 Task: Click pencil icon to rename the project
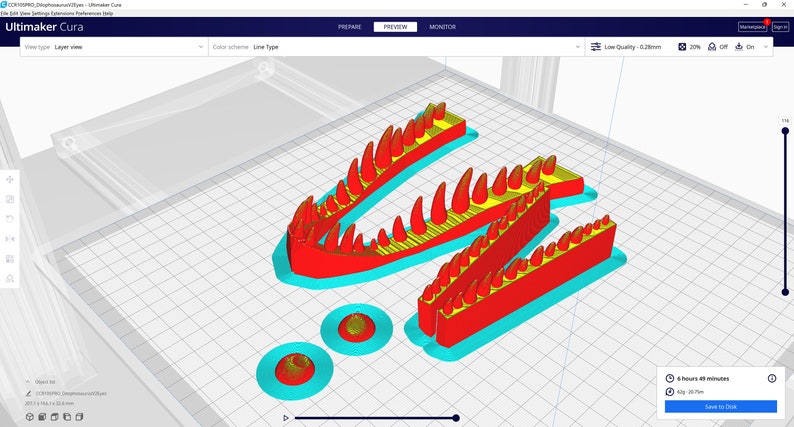click(28, 393)
